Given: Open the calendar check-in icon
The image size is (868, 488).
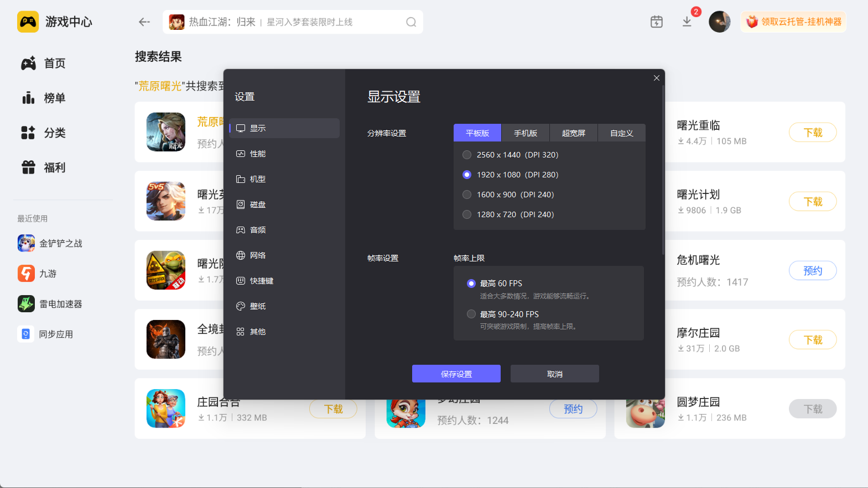Looking at the screenshot, I should (657, 22).
